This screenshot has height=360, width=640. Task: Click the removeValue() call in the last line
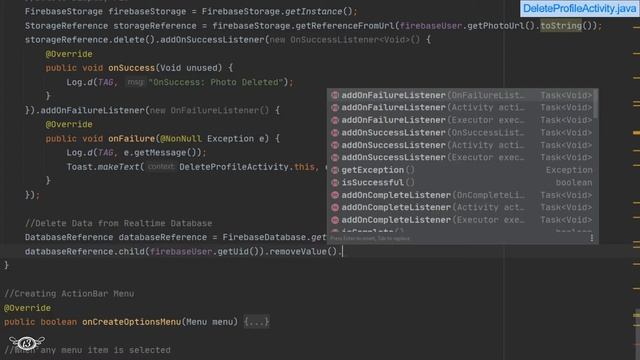[303, 251]
